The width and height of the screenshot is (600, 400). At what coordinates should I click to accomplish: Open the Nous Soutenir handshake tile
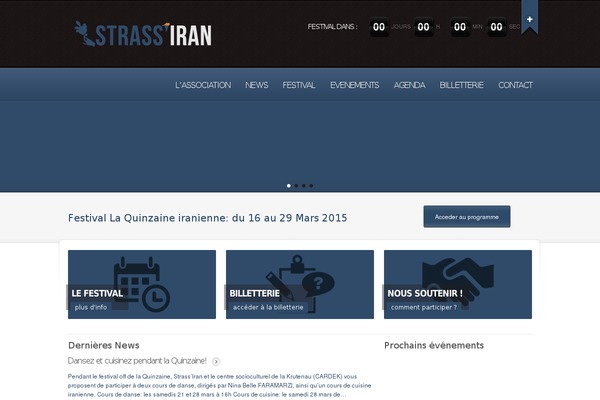[x=458, y=284]
